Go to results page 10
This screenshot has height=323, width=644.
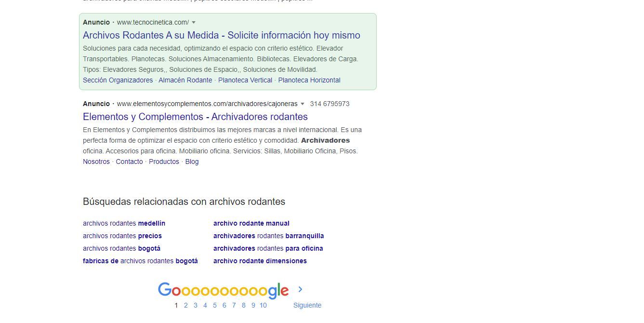click(x=263, y=305)
